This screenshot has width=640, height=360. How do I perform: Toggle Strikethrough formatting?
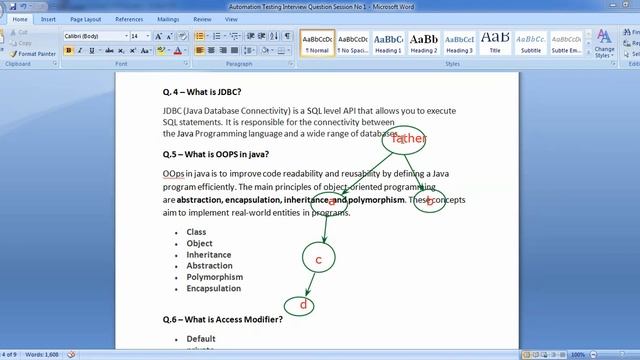[109, 51]
